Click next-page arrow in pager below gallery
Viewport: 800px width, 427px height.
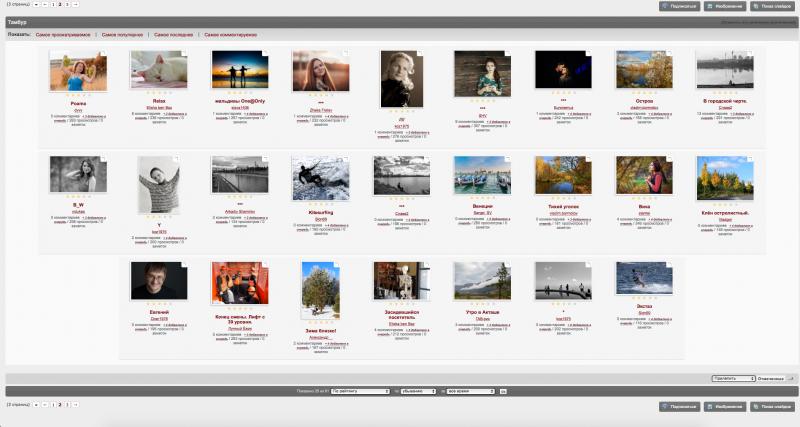click(76, 405)
